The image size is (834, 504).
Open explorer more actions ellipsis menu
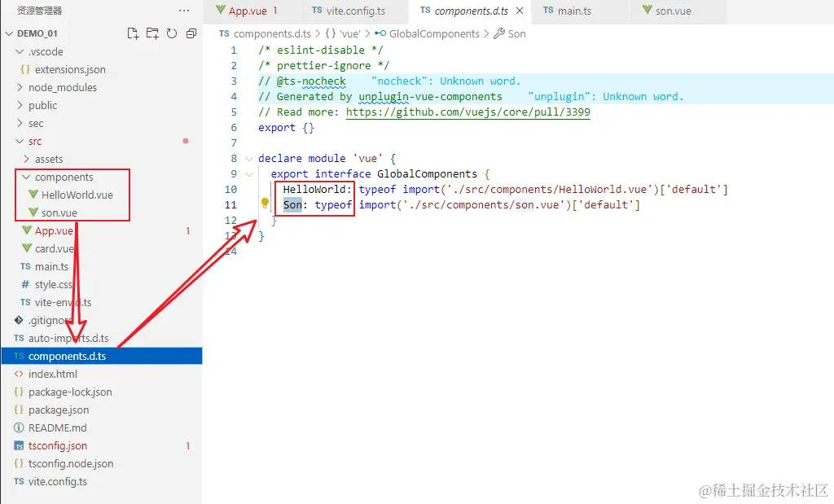(184, 11)
